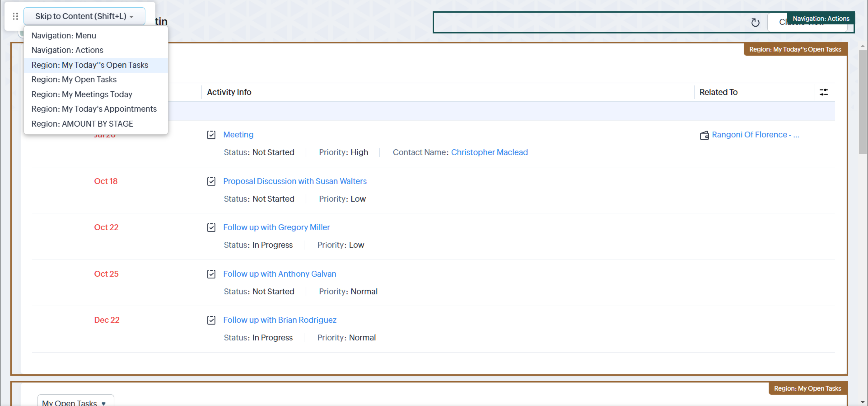Viewport: 868px width, 406px height.
Task: Select Navigation: Menu from the list
Action: tap(64, 35)
